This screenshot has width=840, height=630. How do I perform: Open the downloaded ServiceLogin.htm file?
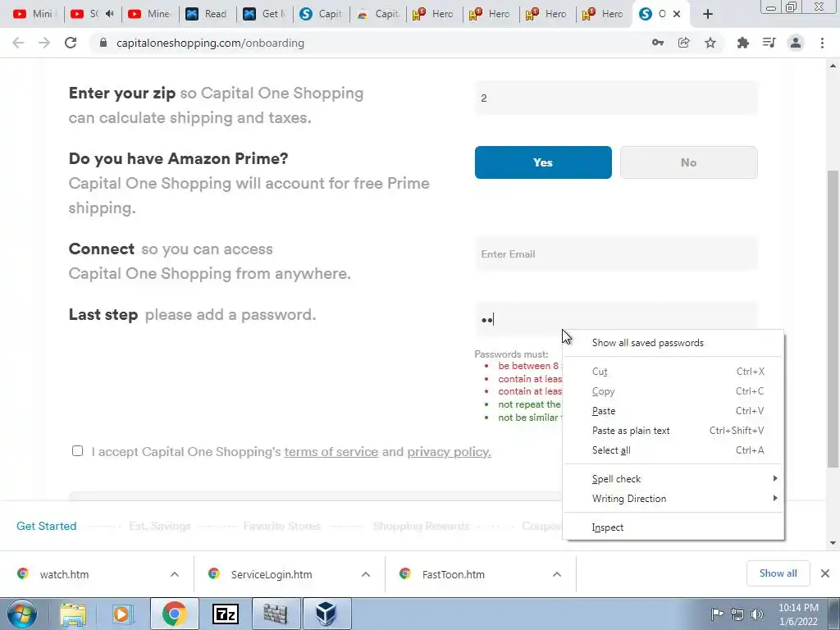pos(272,574)
